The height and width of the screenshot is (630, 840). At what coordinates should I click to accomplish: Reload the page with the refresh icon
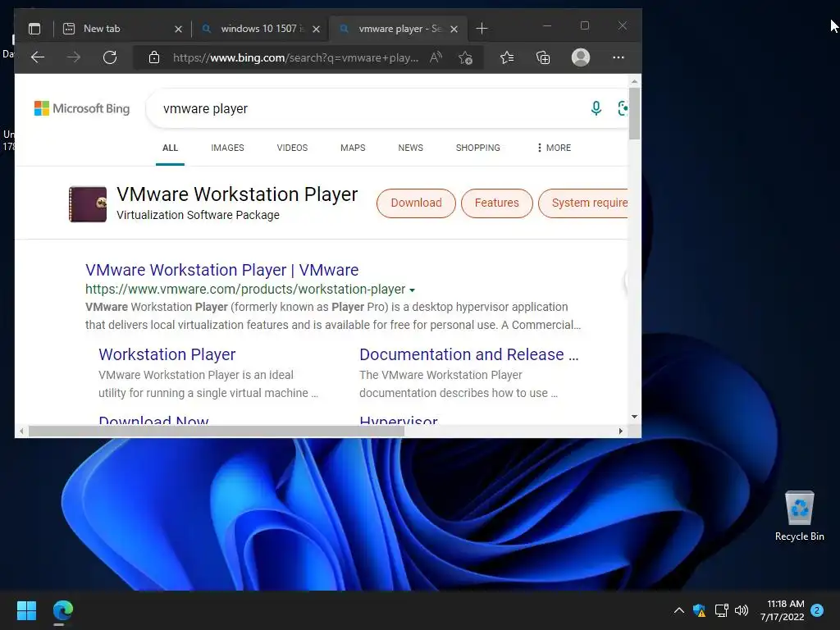[x=110, y=57]
